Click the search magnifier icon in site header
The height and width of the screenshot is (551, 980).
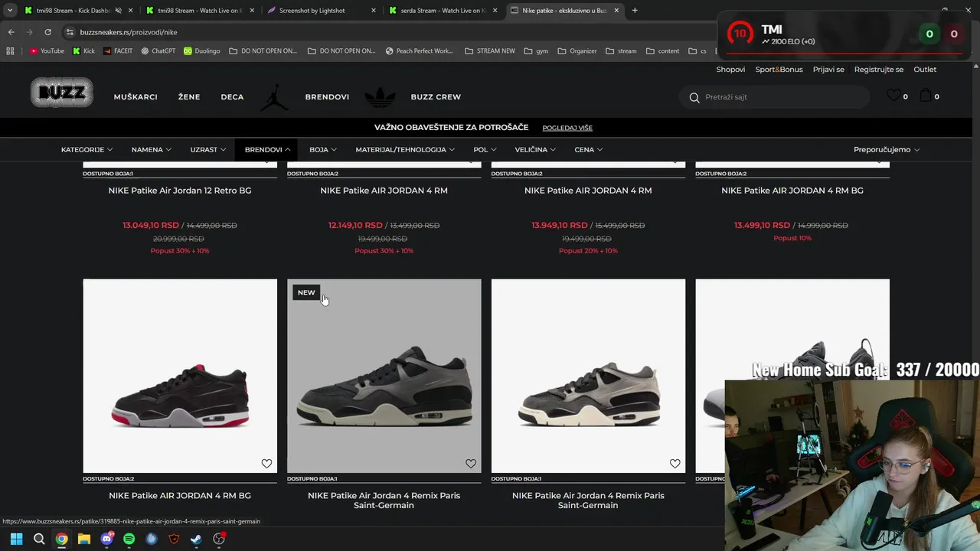tap(694, 97)
